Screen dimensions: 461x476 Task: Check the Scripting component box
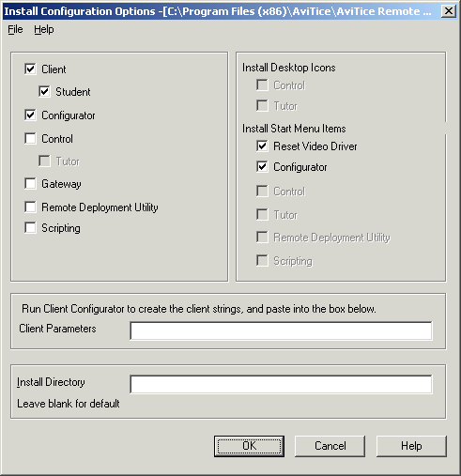tap(30, 228)
